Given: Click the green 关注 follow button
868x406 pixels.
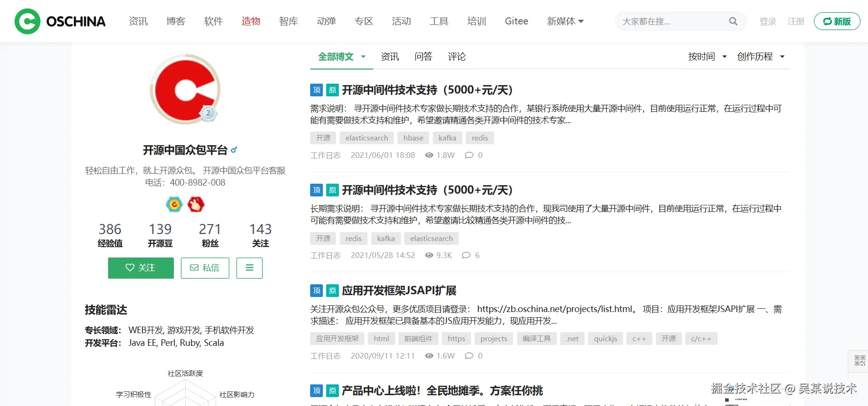Looking at the screenshot, I should click(x=141, y=268).
